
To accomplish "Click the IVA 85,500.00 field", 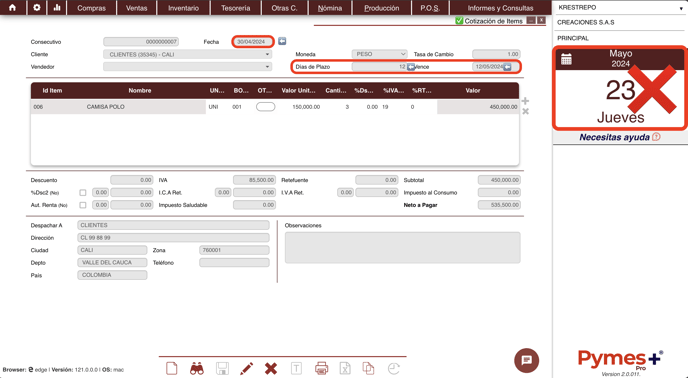I will coord(254,180).
